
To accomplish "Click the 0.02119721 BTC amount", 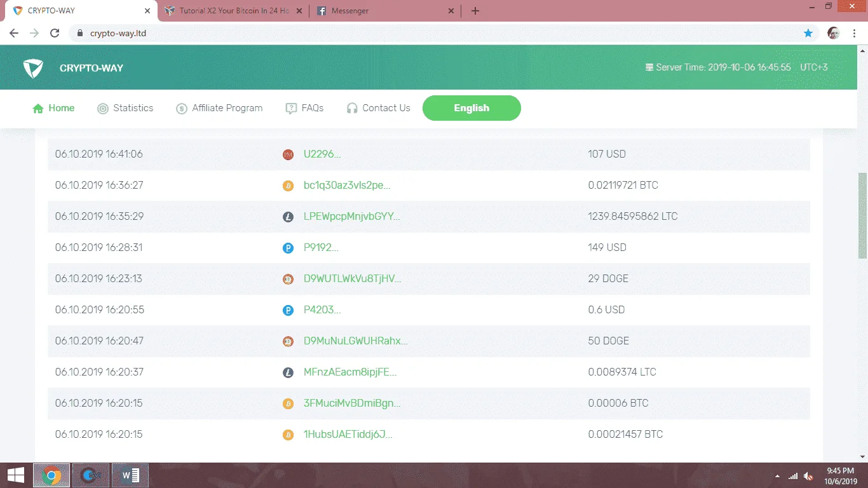I will [x=623, y=186].
